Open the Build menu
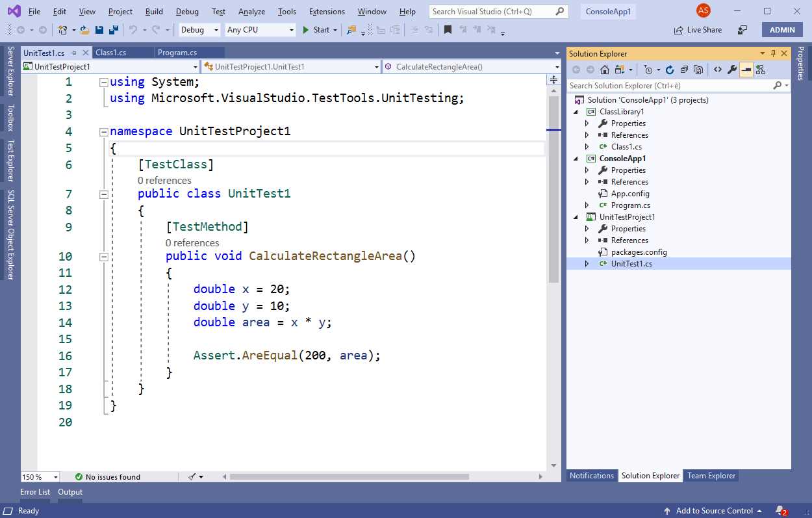This screenshot has height=518, width=812. (154, 12)
